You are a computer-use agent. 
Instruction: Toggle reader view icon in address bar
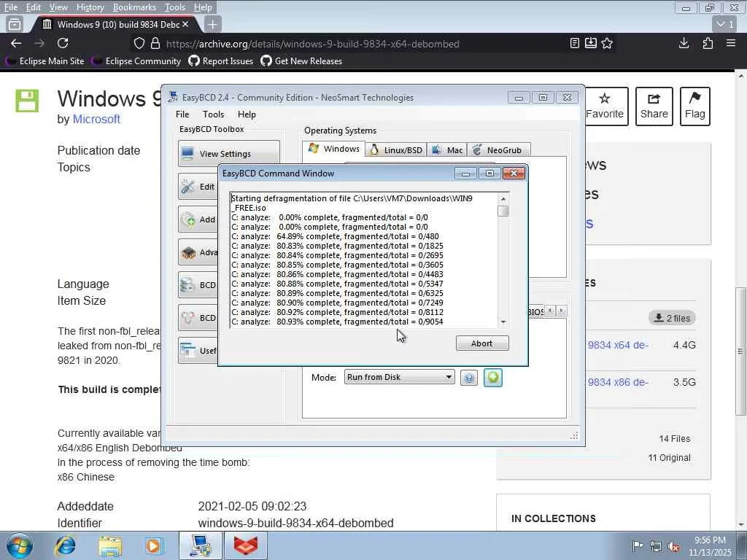coord(575,43)
